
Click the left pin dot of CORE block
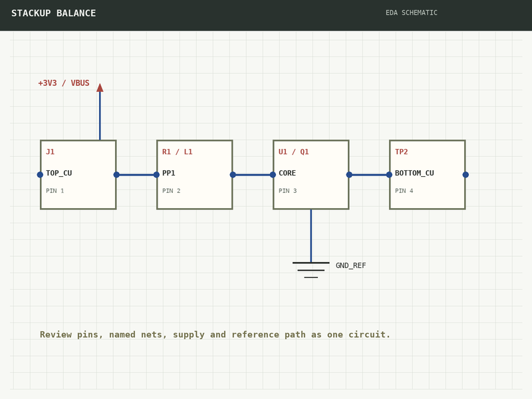coord(273,175)
